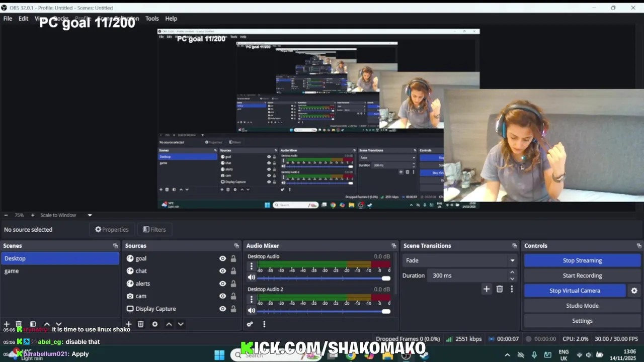Open Desktop Audio three-dot options
Viewport: 644px width, 362px height.
point(252,266)
